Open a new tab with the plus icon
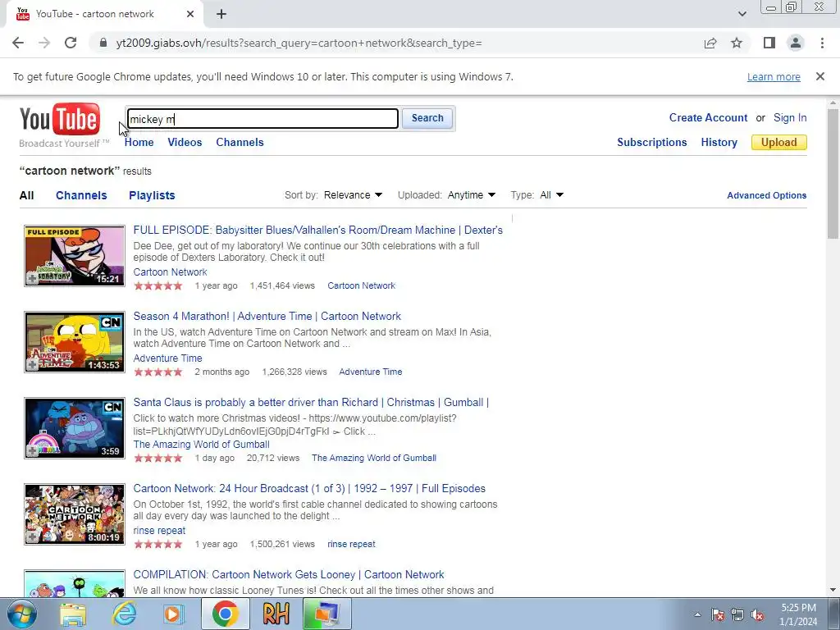Screen dimensions: 840x630 221,14
